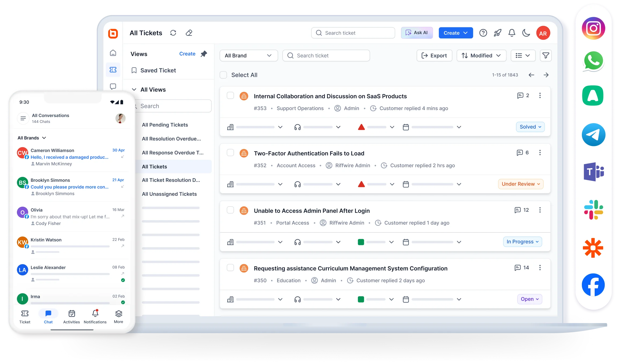Open the Create dropdown button

click(456, 33)
